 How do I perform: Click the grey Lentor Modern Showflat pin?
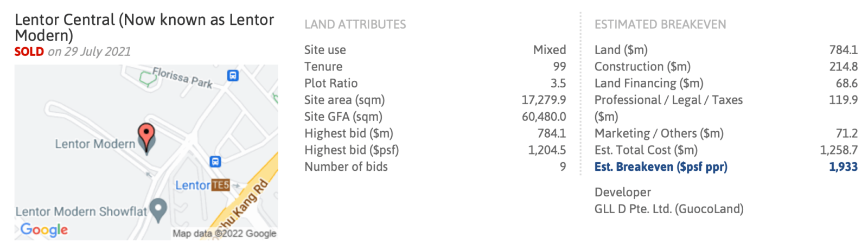(x=158, y=209)
